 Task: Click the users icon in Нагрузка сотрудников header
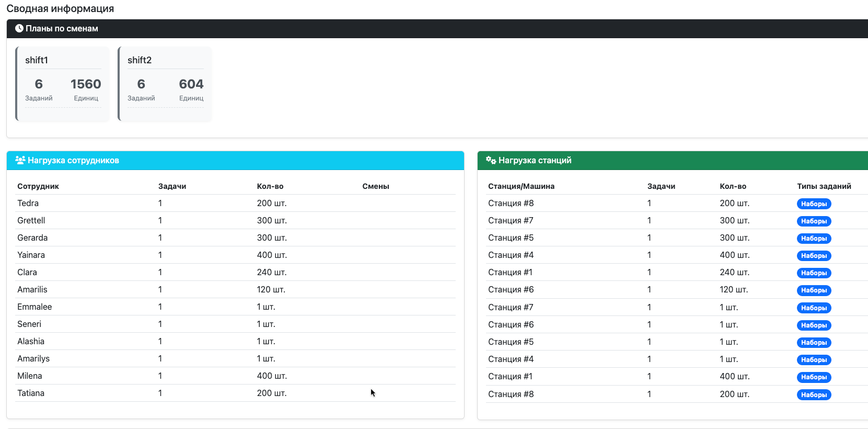click(20, 161)
